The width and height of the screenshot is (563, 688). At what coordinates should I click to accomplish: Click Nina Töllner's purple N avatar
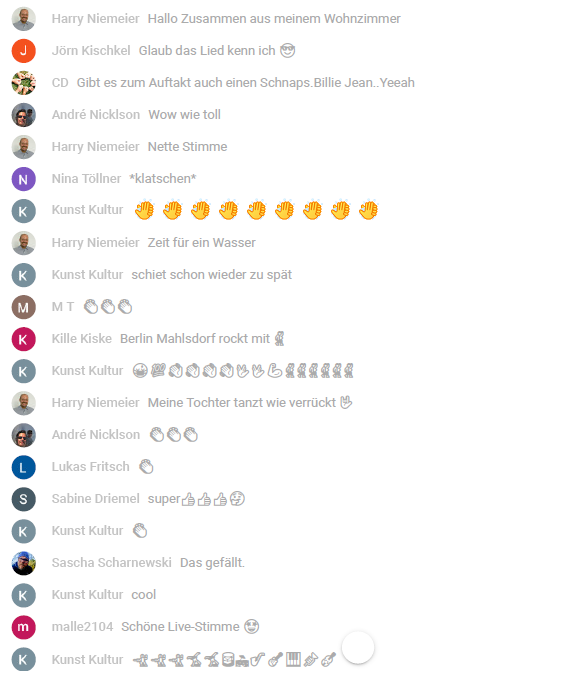point(23,179)
